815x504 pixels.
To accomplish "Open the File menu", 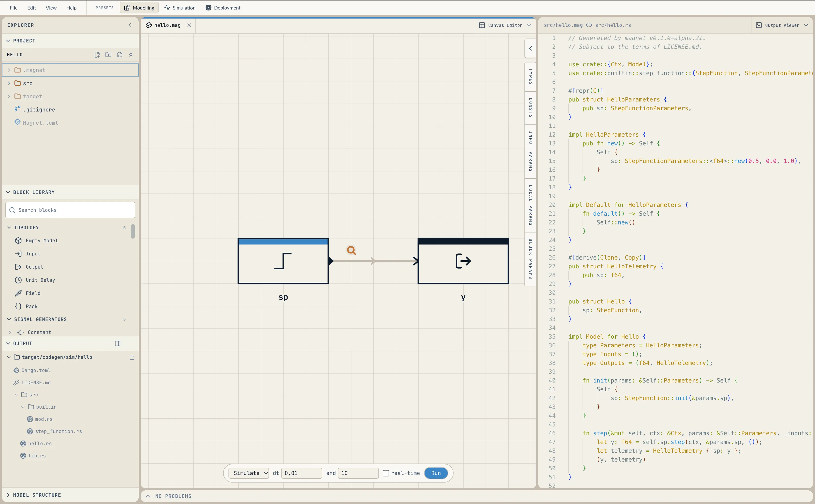I will [14, 8].
